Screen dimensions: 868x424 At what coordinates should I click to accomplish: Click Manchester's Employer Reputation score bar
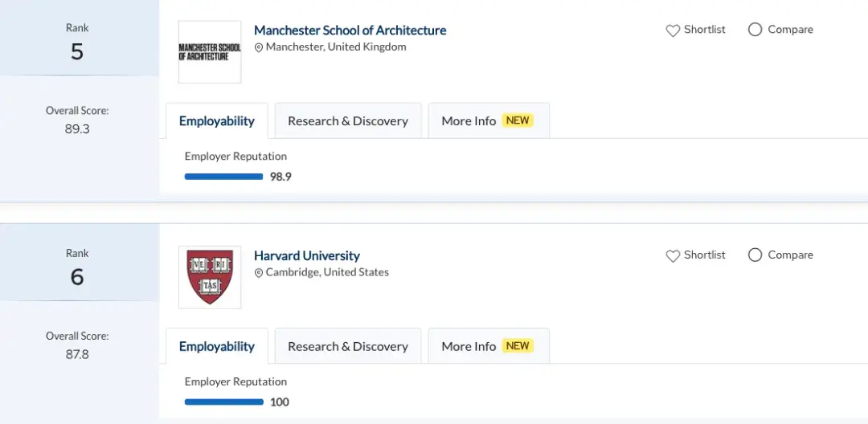pyautogui.click(x=223, y=177)
